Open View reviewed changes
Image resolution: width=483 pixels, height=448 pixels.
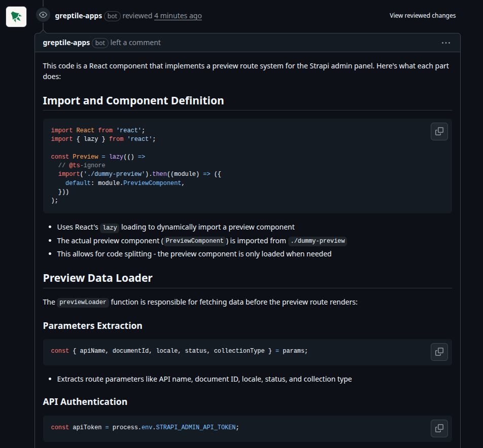tap(423, 15)
